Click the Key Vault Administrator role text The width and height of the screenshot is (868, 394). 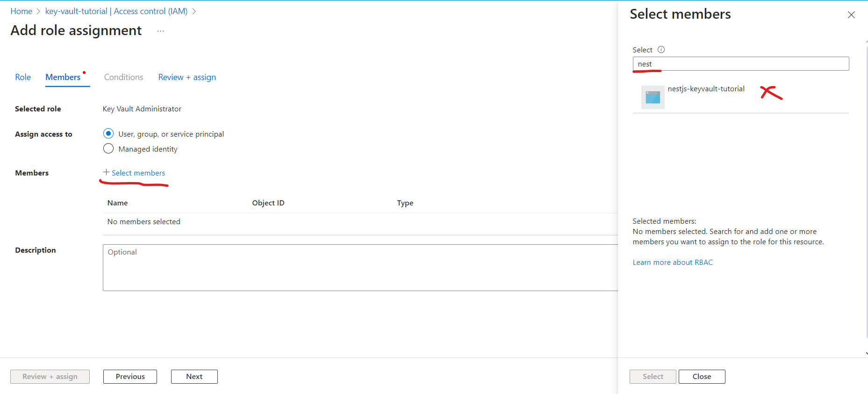(x=142, y=109)
